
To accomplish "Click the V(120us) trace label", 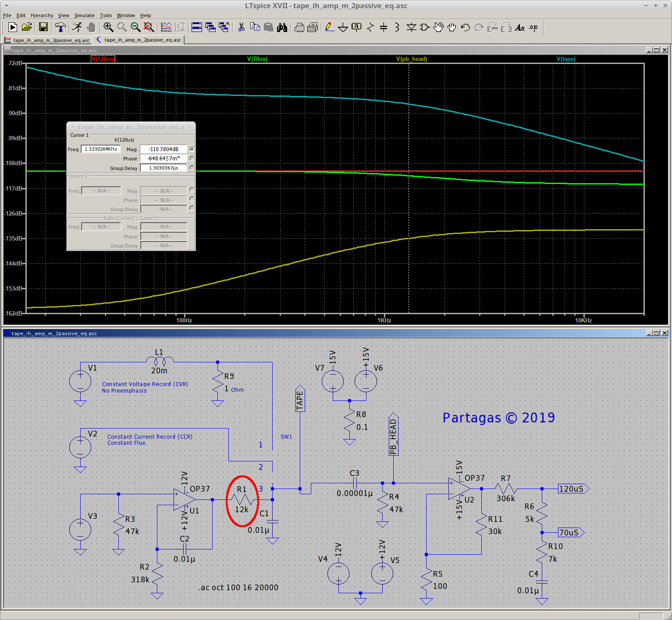I will click(x=103, y=59).
